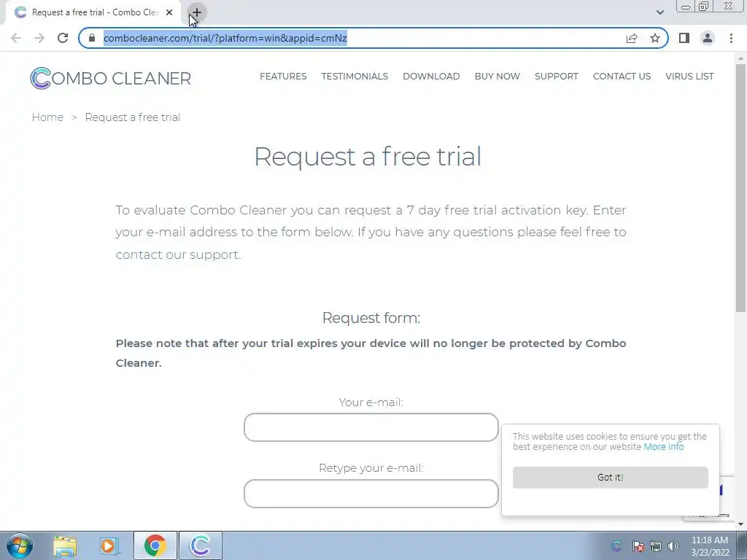Viewport: 747px width, 560px height.
Task: Share this page using share icon
Action: pyautogui.click(x=632, y=38)
